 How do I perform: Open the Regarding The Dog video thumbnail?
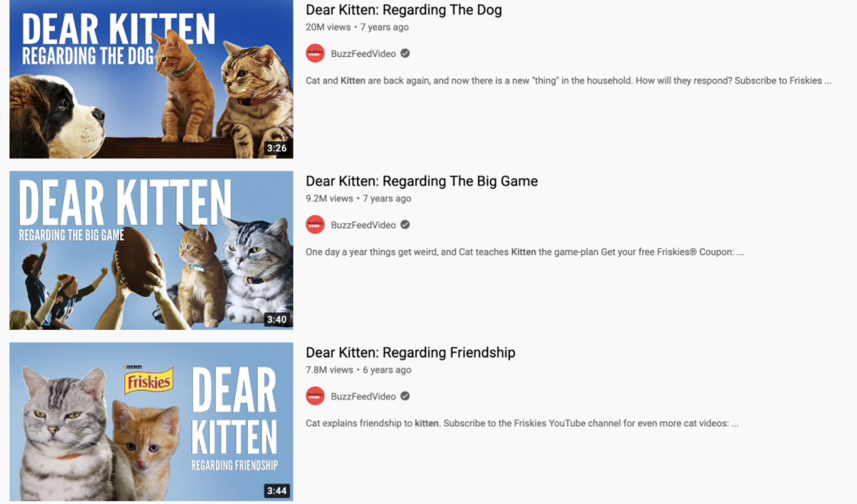[151, 79]
